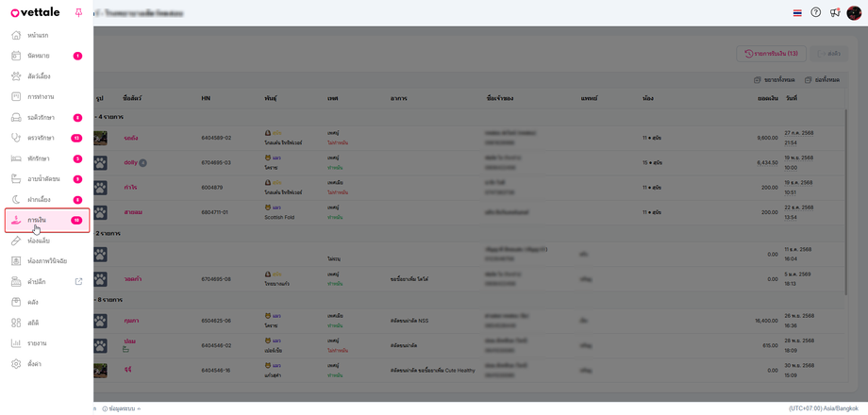Open นัดหมาย appointments in sidebar
This screenshot has height=415, width=868.
(x=46, y=56)
